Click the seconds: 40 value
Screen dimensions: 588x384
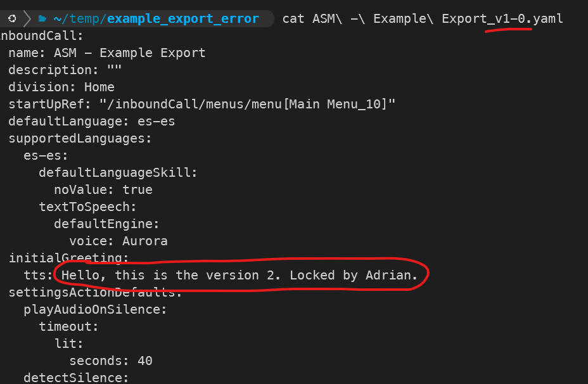[x=111, y=361]
